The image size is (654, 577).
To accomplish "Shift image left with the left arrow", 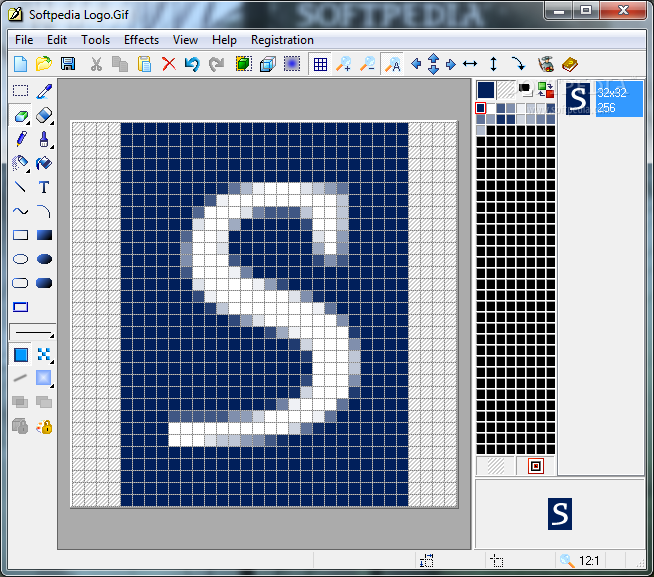I will pyautogui.click(x=416, y=64).
